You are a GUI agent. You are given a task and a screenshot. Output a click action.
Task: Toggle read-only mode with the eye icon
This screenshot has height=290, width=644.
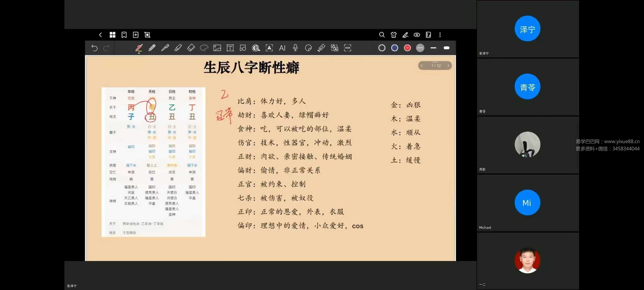point(417,35)
